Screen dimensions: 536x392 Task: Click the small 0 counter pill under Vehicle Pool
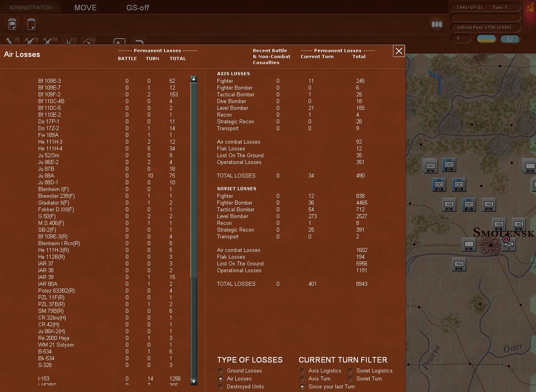pyautogui.click(x=461, y=39)
